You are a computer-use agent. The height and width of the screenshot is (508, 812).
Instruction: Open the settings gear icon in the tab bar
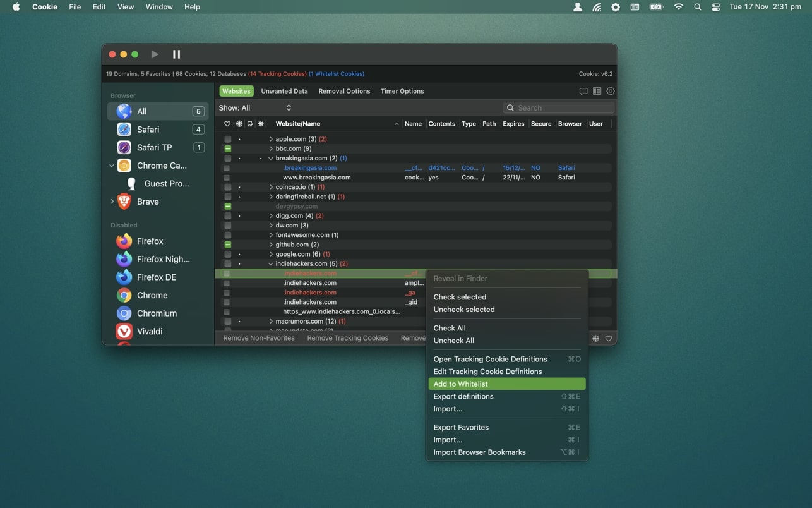click(x=610, y=91)
